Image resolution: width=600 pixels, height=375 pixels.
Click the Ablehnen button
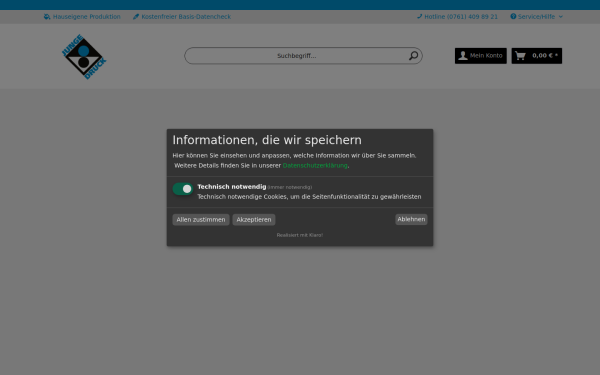[411, 219]
